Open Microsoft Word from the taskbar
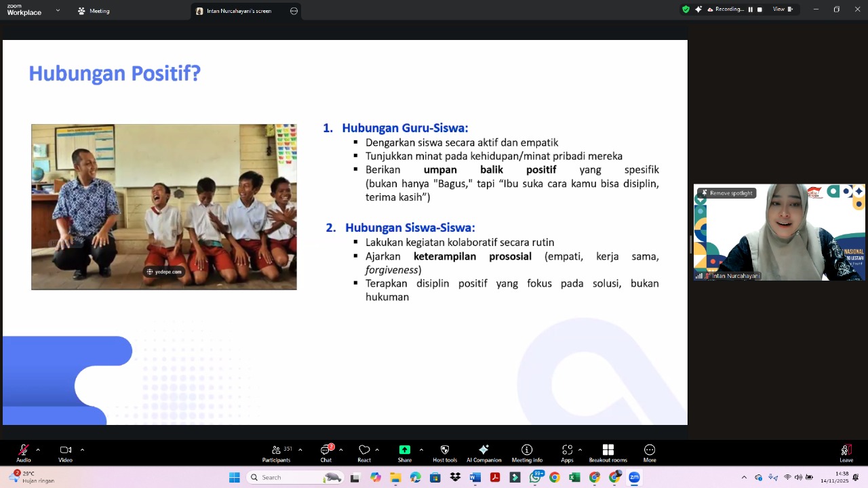Viewport: 868px width, 488px height. click(475, 478)
